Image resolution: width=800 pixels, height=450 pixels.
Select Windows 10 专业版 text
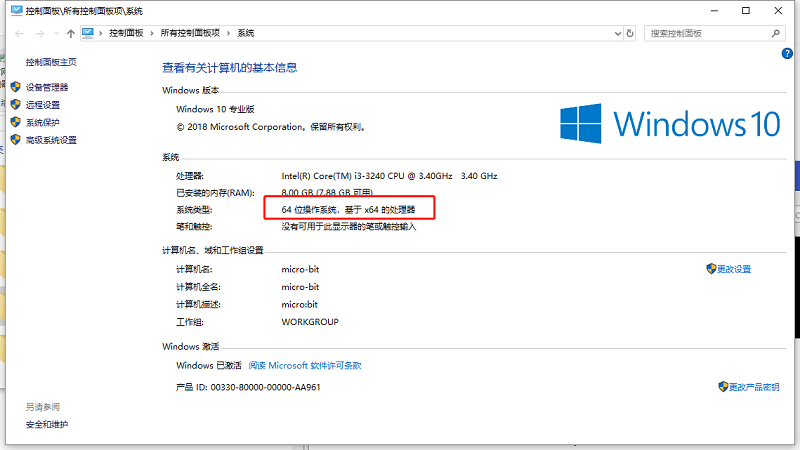pyautogui.click(x=215, y=109)
